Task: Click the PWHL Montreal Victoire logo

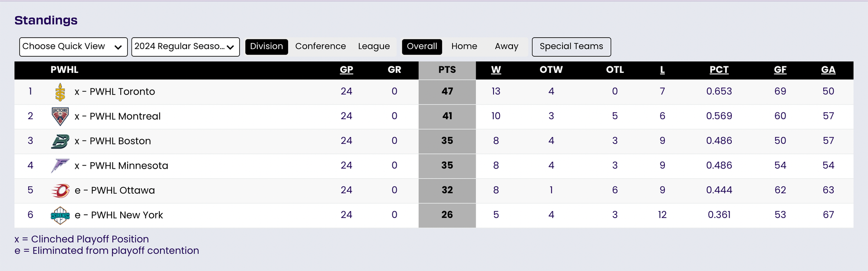Action: pyautogui.click(x=60, y=116)
